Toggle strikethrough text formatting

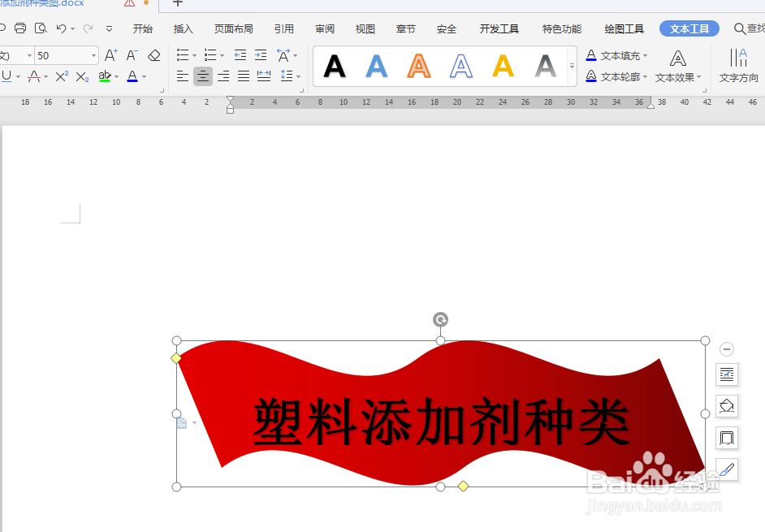[x=33, y=76]
